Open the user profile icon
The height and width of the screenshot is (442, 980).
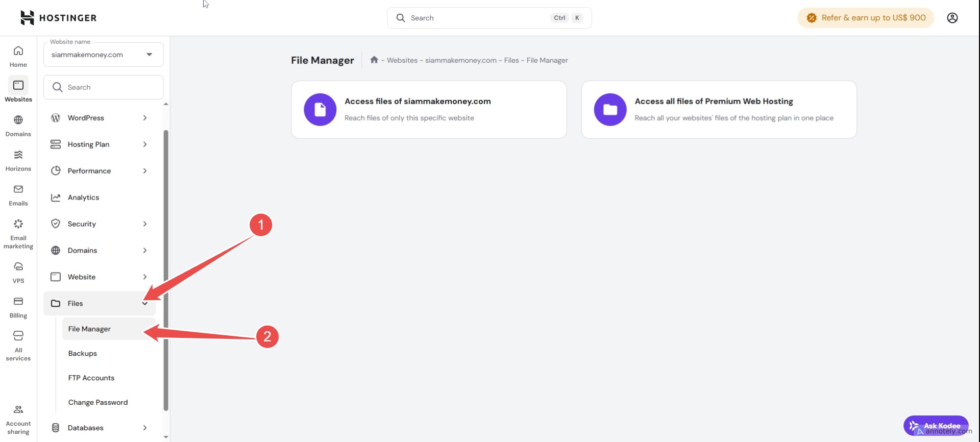(952, 18)
